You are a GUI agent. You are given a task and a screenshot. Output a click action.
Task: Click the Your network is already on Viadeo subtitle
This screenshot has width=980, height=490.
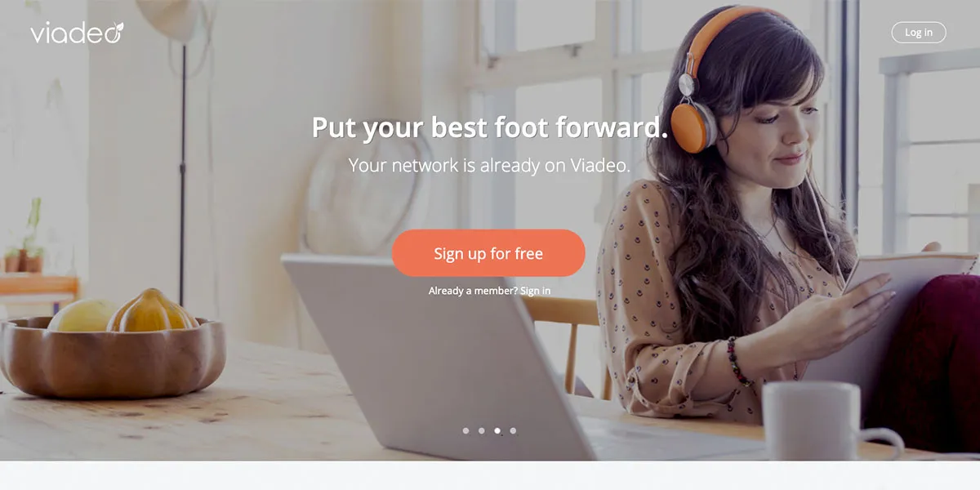(x=489, y=165)
